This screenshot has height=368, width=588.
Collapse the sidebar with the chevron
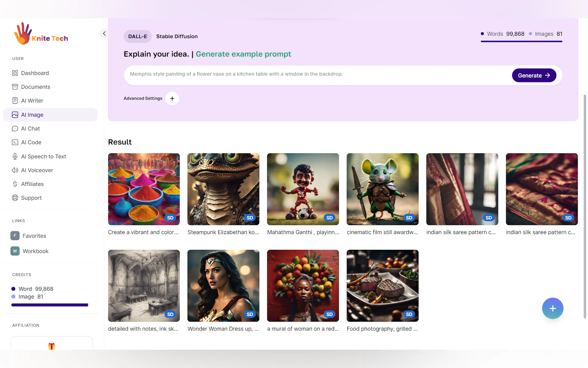point(104,33)
